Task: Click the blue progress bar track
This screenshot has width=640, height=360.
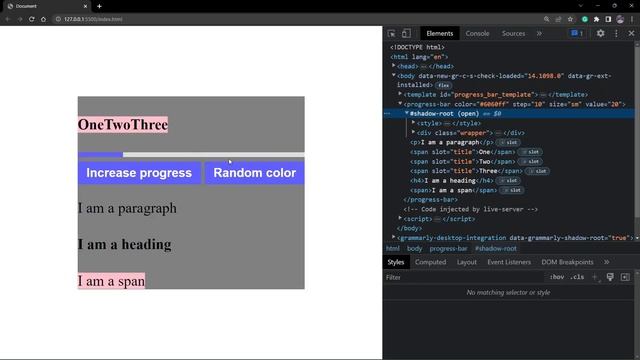Action: tap(191, 155)
